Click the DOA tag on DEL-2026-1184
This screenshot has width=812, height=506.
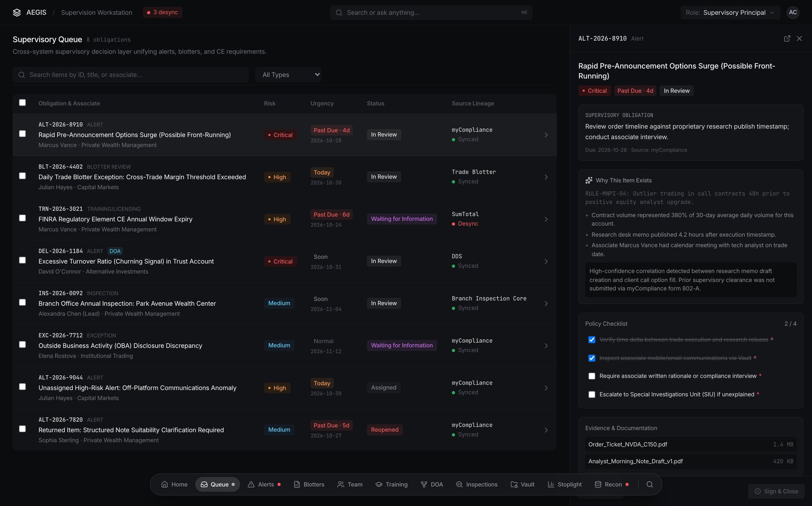[115, 251]
